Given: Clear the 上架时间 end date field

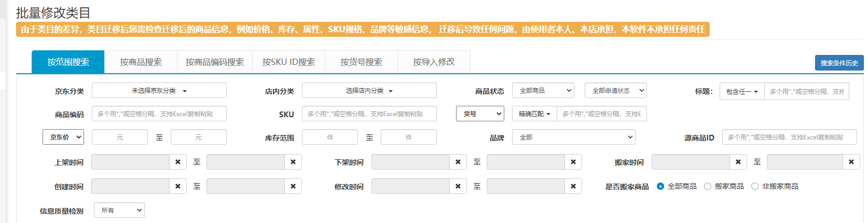Looking at the screenshot, I should point(293,162).
